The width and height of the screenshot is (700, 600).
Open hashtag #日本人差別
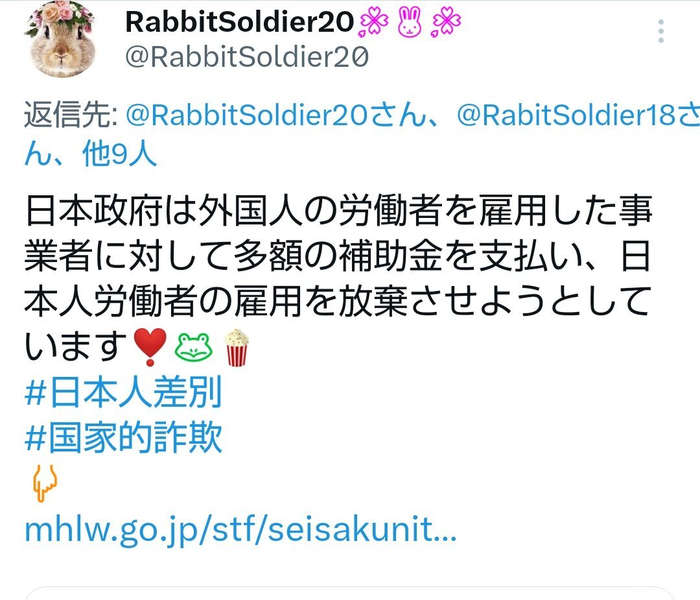[123, 392]
